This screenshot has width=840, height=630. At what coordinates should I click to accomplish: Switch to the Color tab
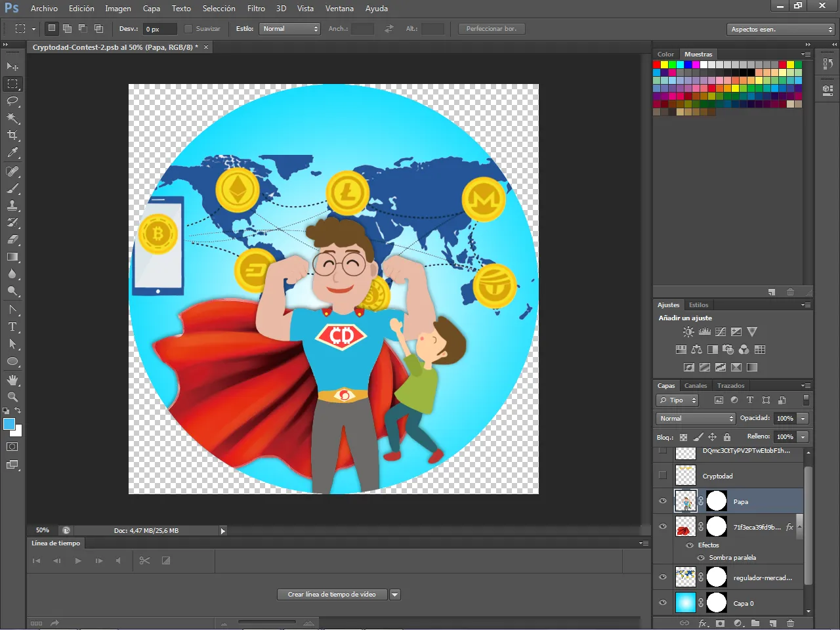pyautogui.click(x=665, y=54)
